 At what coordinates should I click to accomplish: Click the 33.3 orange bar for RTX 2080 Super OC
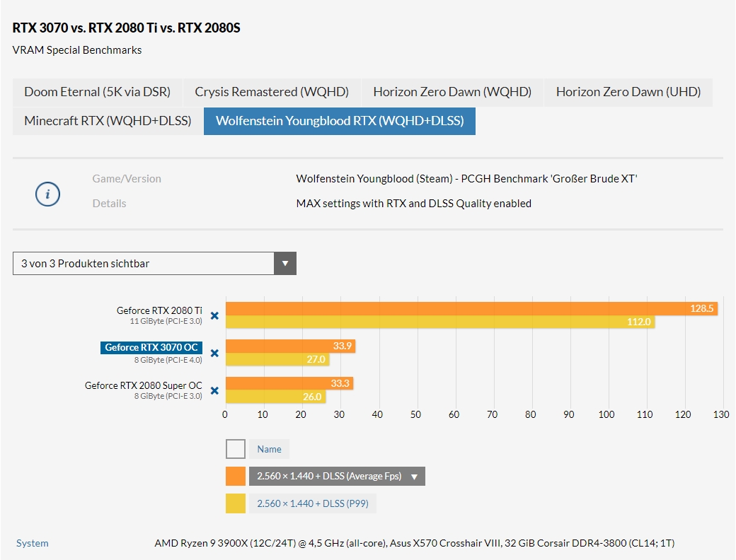click(289, 383)
